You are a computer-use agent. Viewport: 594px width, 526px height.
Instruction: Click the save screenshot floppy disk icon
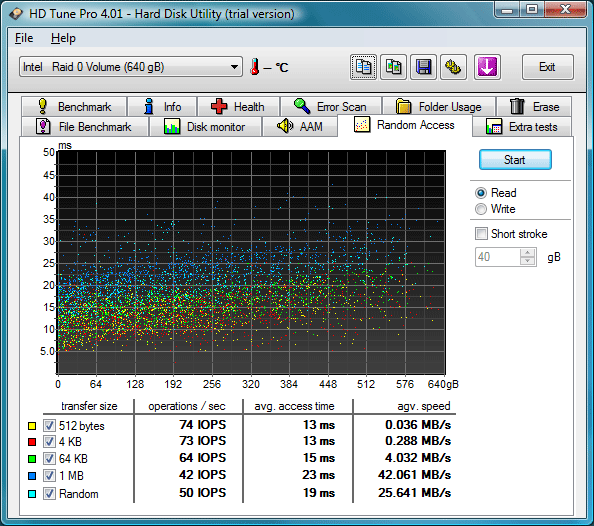423,67
